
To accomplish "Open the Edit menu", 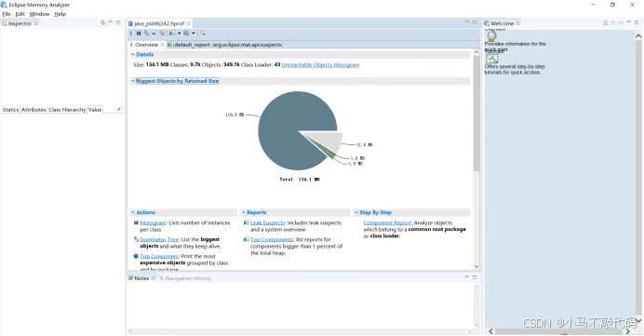I will click(20, 14).
